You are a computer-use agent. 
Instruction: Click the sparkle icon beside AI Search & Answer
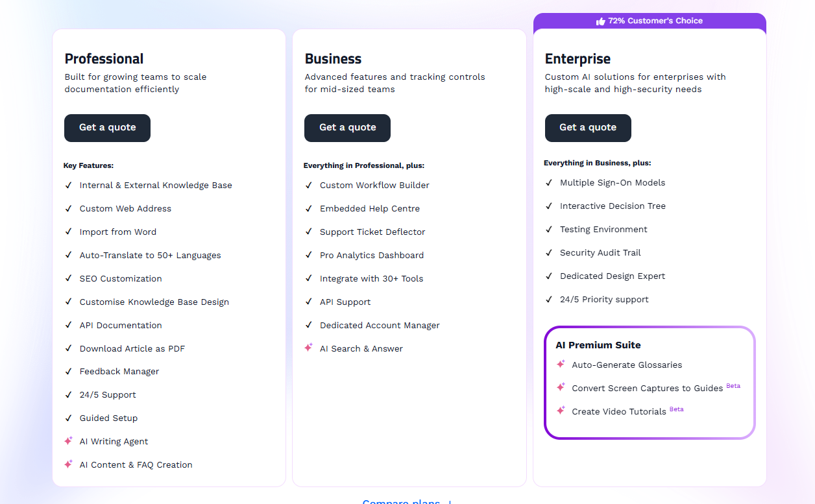pyautogui.click(x=308, y=348)
